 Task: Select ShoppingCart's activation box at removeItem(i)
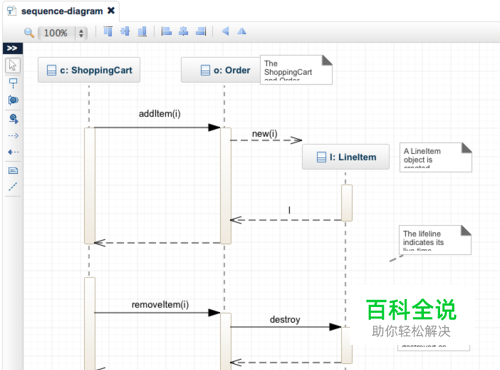(90, 323)
